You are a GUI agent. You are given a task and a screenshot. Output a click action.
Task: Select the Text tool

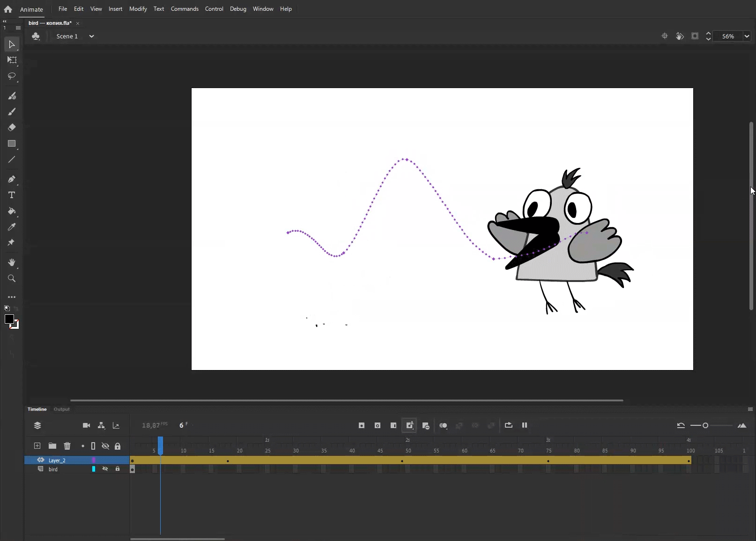point(12,195)
